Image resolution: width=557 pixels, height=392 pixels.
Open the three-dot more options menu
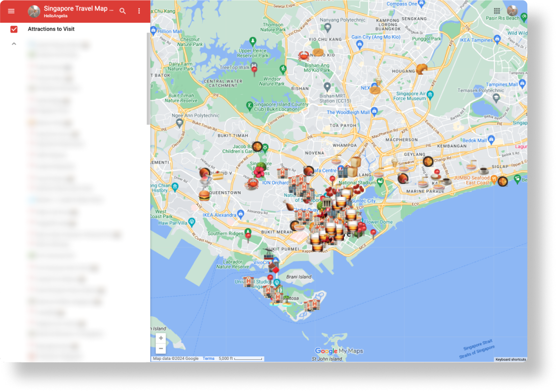tap(139, 11)
